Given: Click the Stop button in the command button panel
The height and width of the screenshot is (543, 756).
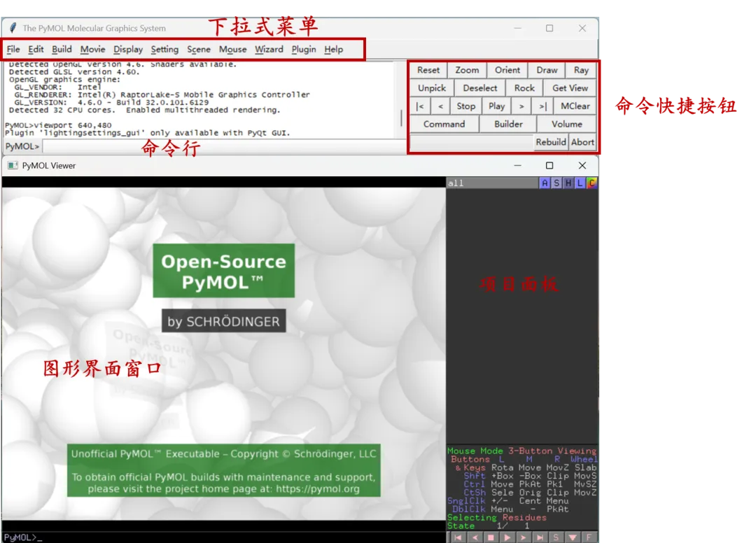Looking at the screenshot, I should [x=465, y=106].
